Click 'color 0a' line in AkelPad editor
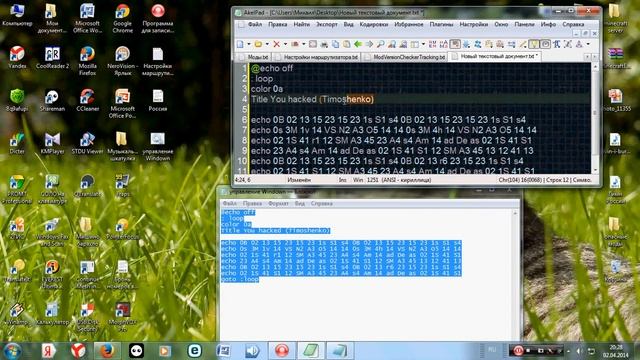The height and width of the screenshot is (360, 640). pyautogui.click(x=267, y=89)
